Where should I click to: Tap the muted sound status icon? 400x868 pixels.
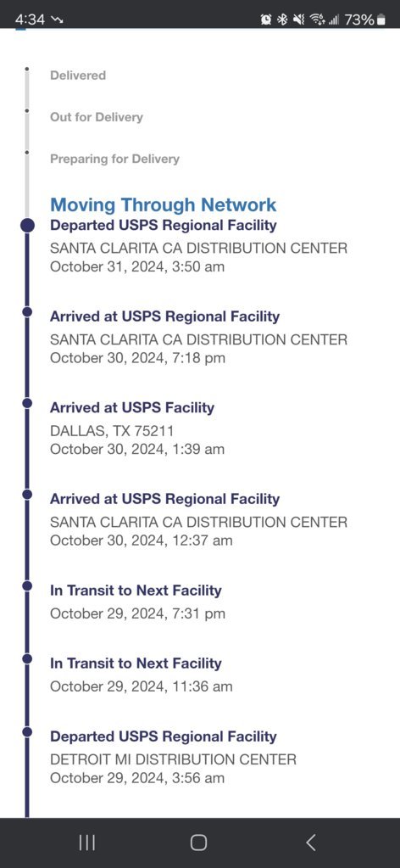point(299,20)
